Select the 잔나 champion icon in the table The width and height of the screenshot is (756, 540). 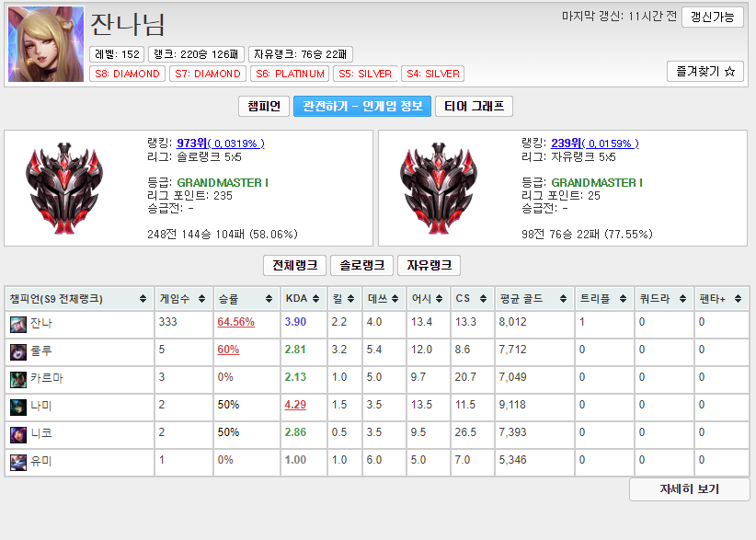(x=18, y=323)
